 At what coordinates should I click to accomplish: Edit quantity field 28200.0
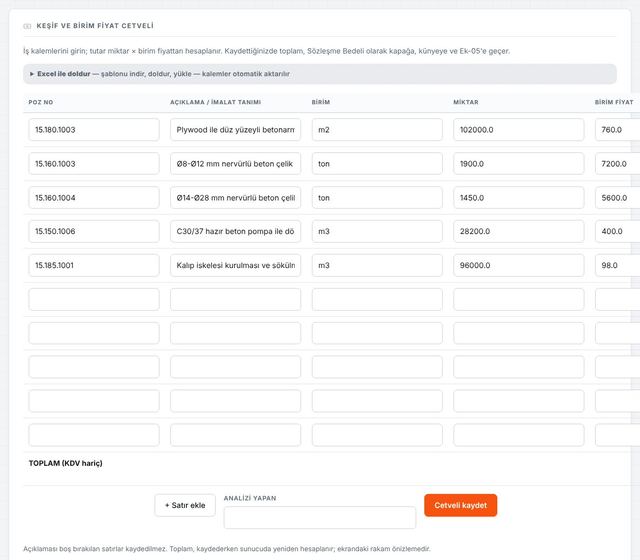519,231
